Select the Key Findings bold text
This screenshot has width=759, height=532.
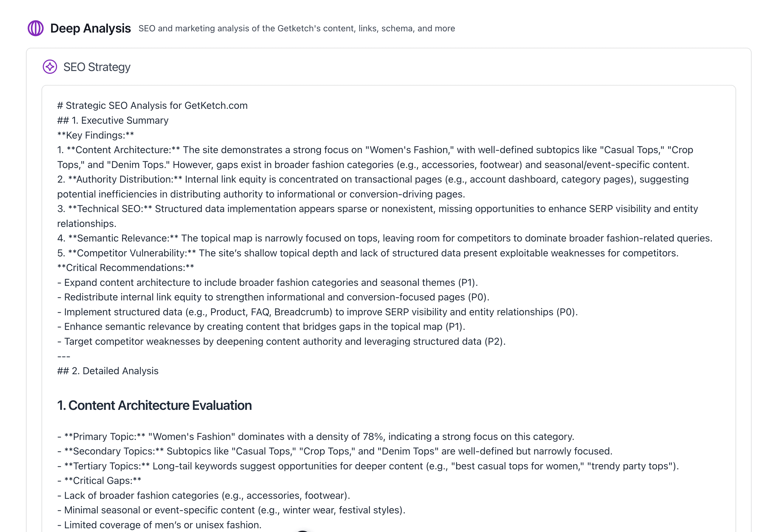[95, 135]
